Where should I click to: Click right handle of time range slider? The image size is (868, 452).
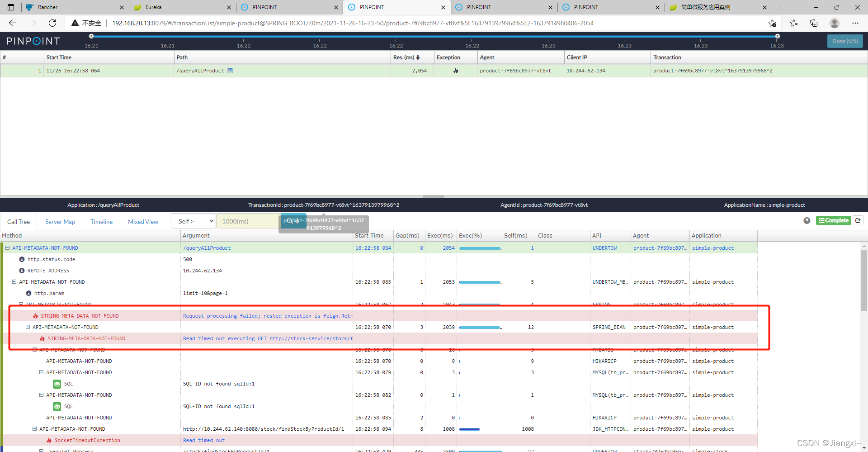coord(777,36)
